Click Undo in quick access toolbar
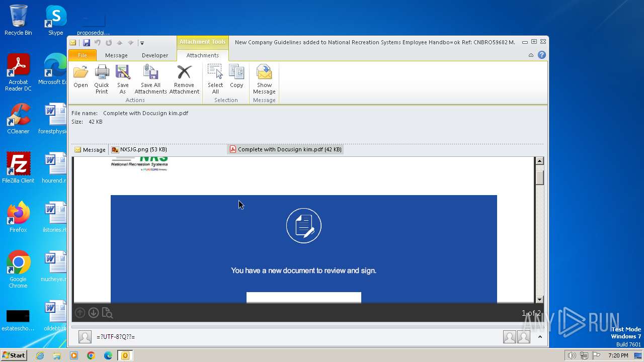644x362 pixels. (98, 43)
